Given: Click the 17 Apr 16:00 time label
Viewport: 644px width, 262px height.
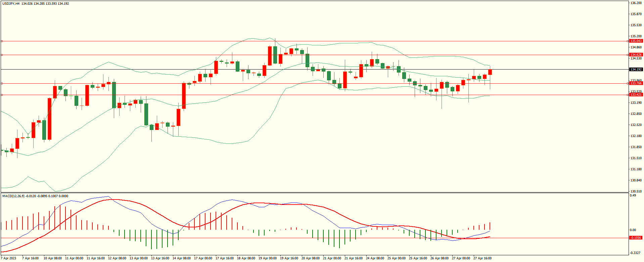Looking at the screenshot, I should [x=225, y=258].
